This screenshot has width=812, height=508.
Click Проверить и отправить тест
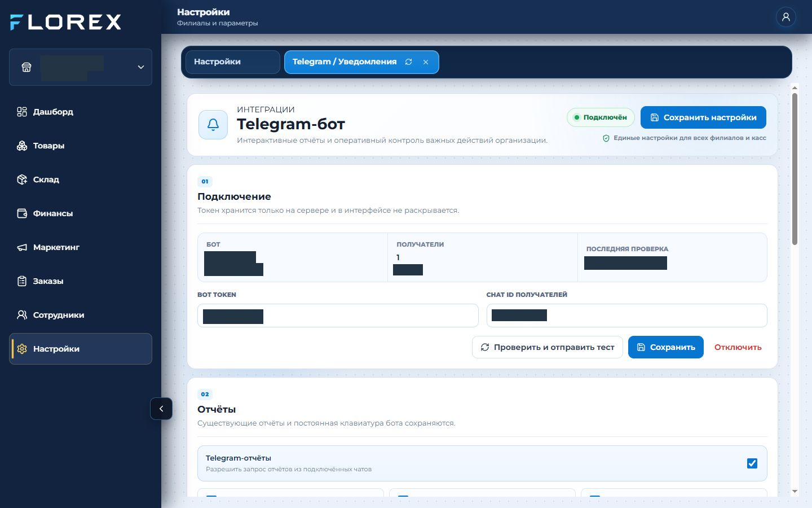[547, 347]
